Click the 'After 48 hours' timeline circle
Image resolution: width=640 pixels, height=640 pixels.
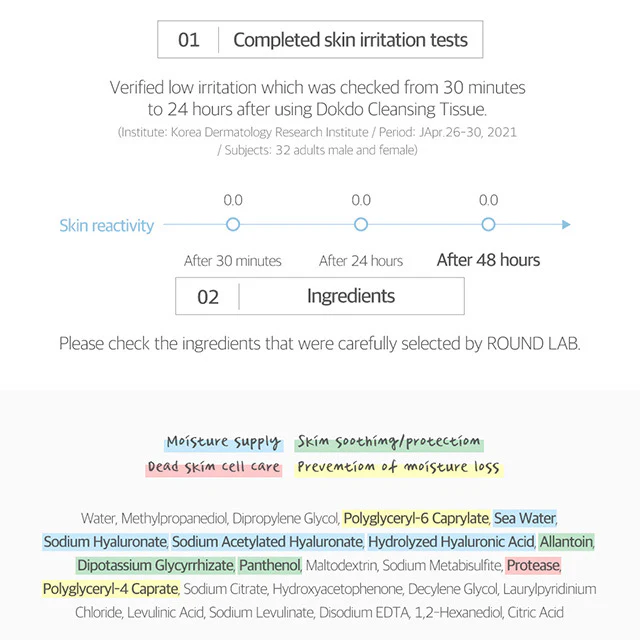[488, 225]
